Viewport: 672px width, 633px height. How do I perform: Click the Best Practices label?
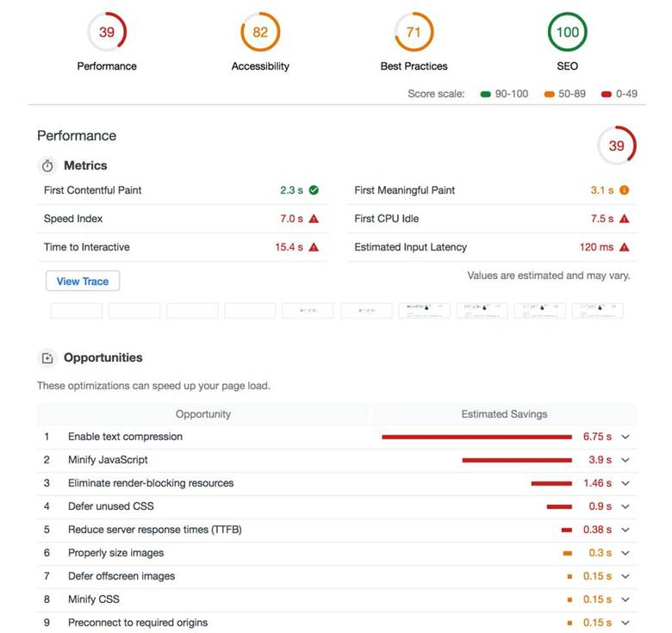click(x=414, y=66)
